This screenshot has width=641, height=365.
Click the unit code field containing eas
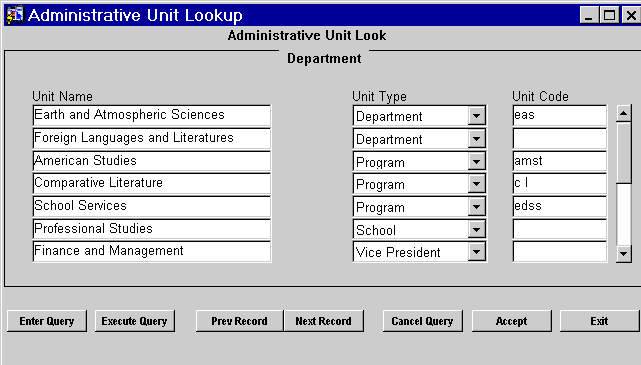[x=560, y=115]
